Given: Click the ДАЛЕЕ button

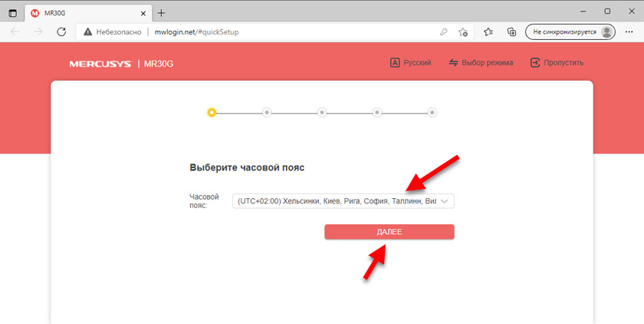Looking at the screenshot, I should [389, 232].
